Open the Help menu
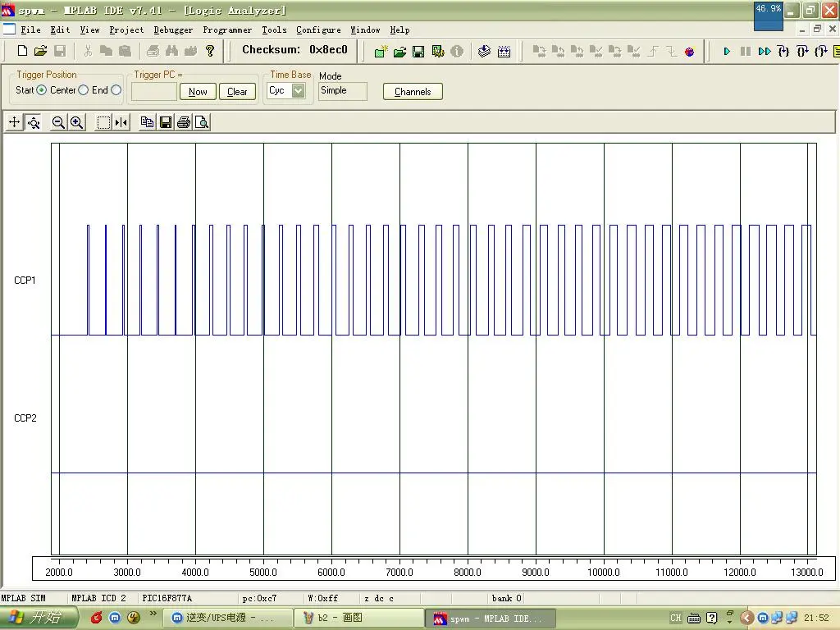This screenshot has height=630, width=840. 399,30
